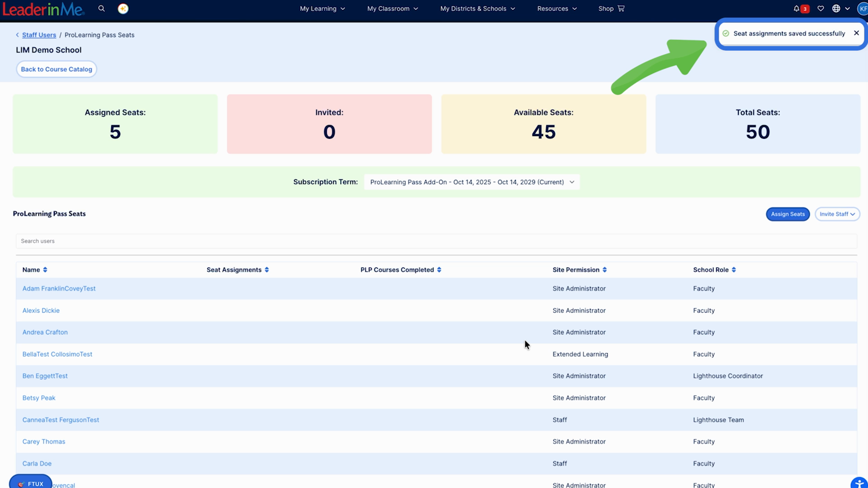Click the search magnifier icon in the header
This screenshot has height=488, width=868.
[x=101, y=8]
